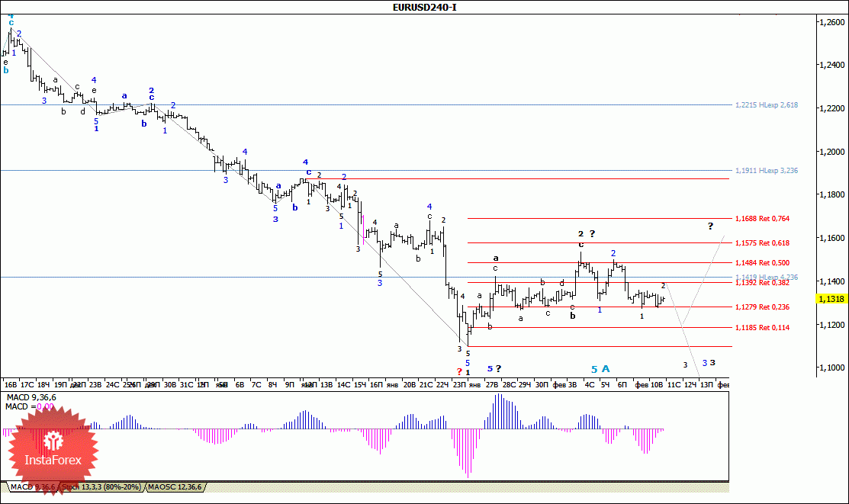
Task: Click the MACD 9,36,6 indicator title text
Action: (31, 397)
